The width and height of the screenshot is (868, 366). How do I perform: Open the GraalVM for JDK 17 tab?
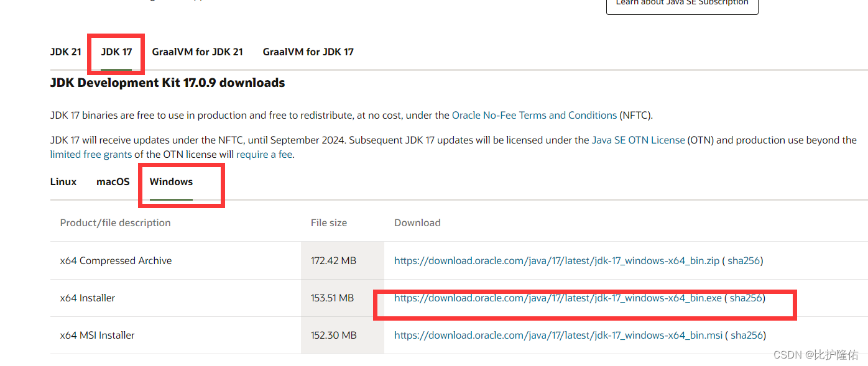point(308,52)
